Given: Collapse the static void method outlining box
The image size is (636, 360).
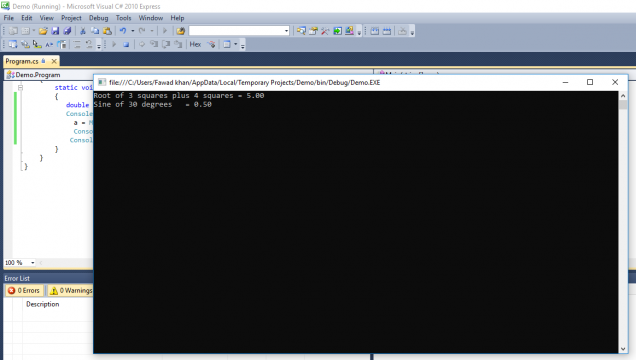Looking at the screenshot, I should point(20,88).
